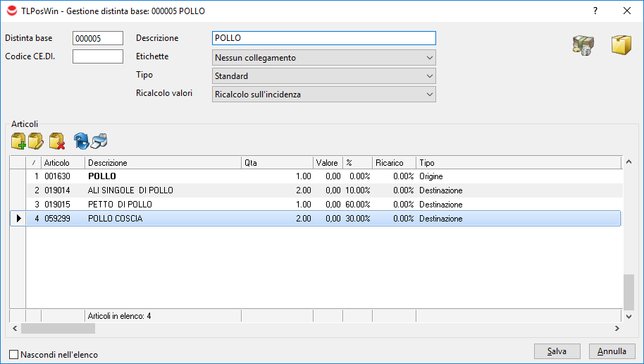Viewport: 644px width, 364px height.
Task: Click the printer icon in Articoli toolbar
Action: 99,141
